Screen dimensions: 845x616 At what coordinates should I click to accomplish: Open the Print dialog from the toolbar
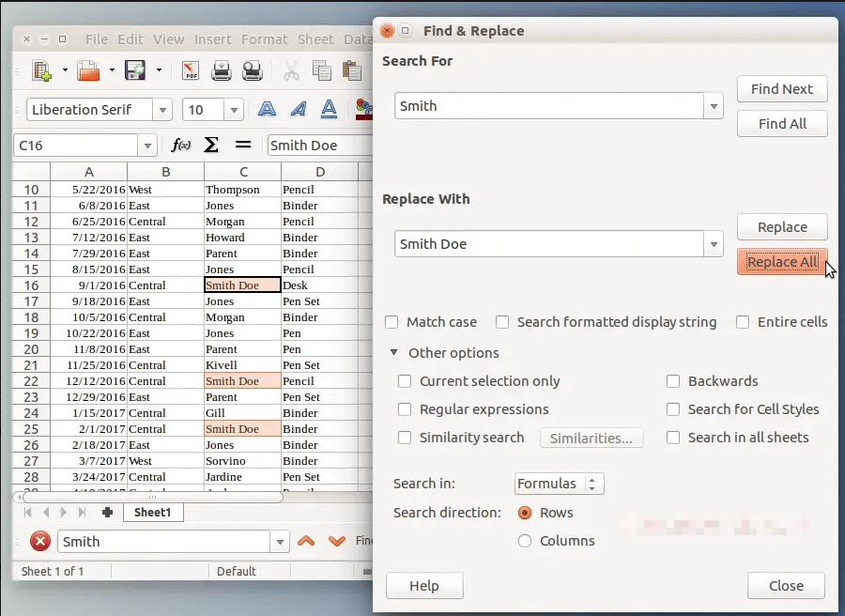[x=222, y=71]
